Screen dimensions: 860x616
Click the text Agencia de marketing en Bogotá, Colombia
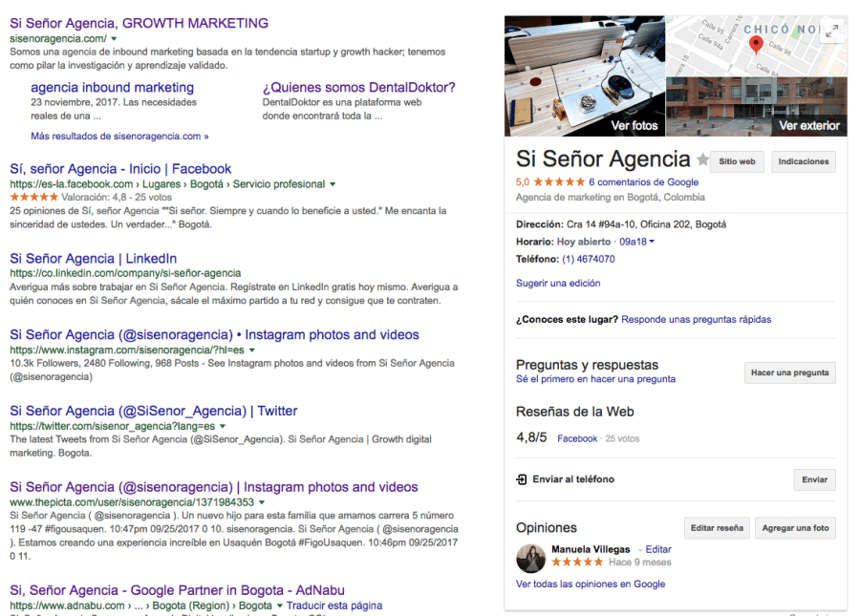coord(611,198)
